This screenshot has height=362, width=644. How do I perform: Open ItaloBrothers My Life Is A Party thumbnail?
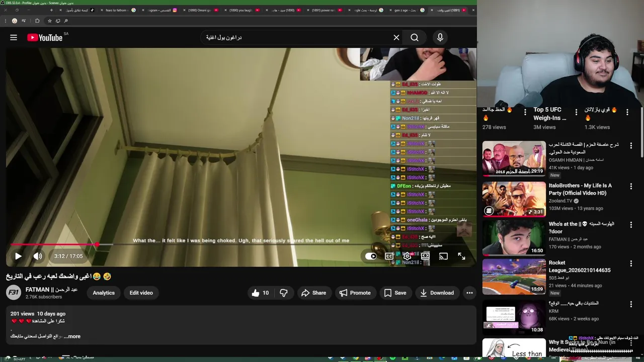pos(514,199)
